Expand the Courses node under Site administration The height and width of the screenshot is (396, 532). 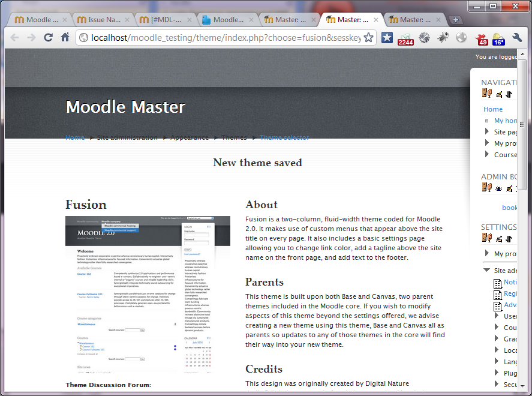[497, 327]
